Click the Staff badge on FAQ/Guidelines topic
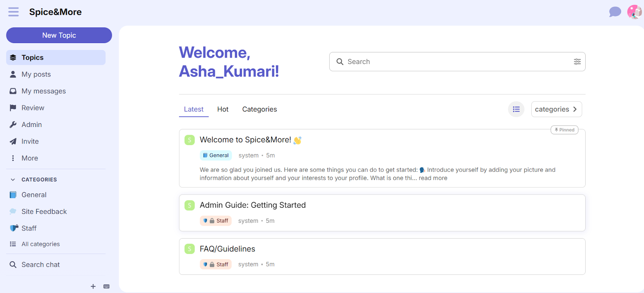 (216, 264)
